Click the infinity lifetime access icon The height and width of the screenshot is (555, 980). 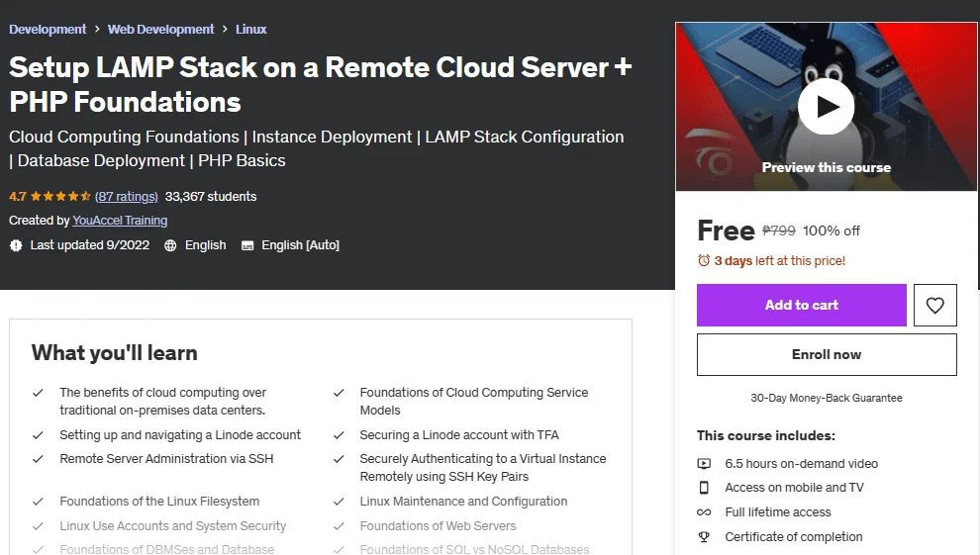click(x=704, y=511)
